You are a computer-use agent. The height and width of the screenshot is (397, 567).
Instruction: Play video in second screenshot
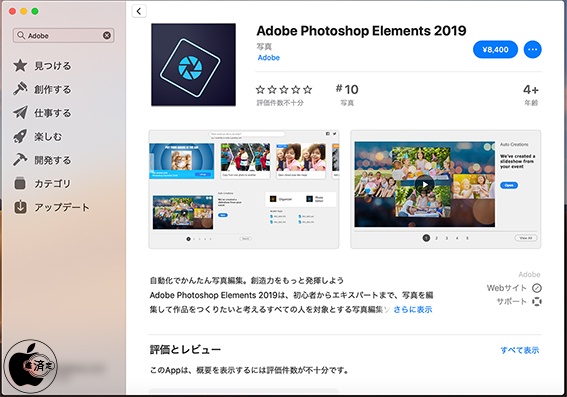tap(425, 184)
